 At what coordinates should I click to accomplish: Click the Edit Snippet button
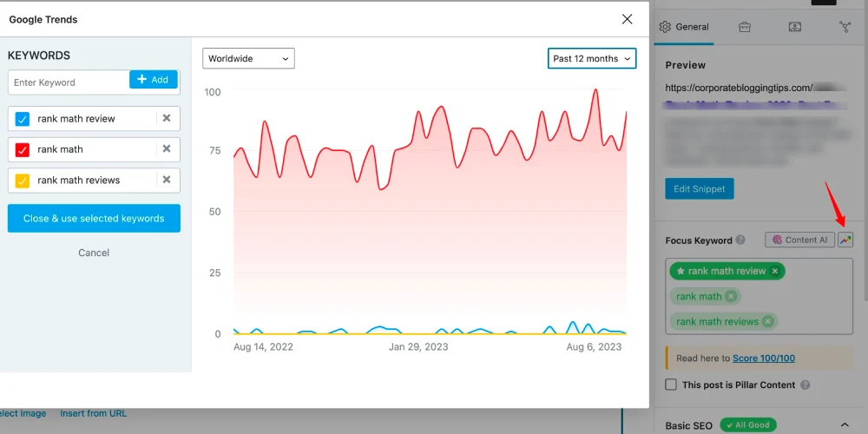pos(699,188)
